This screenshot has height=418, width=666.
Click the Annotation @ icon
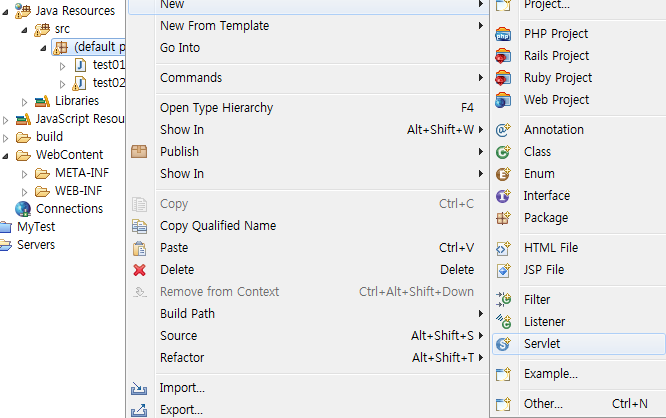pos(503,130)
